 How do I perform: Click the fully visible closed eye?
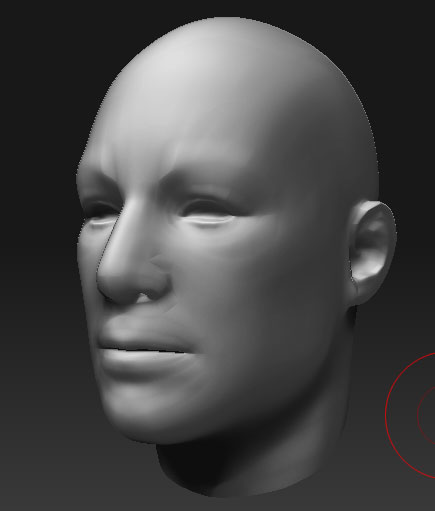208,213
